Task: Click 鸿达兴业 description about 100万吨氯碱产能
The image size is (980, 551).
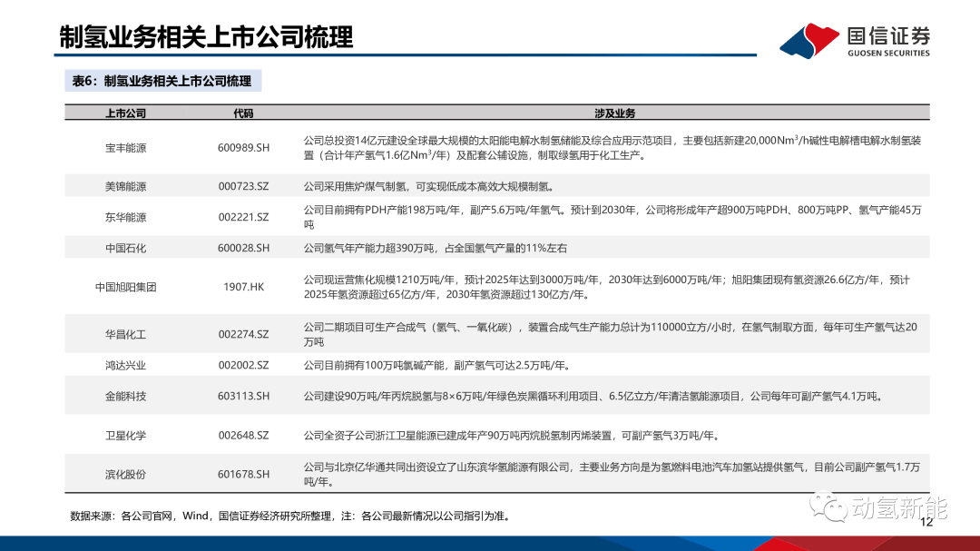Action: (x=439, y=365)
